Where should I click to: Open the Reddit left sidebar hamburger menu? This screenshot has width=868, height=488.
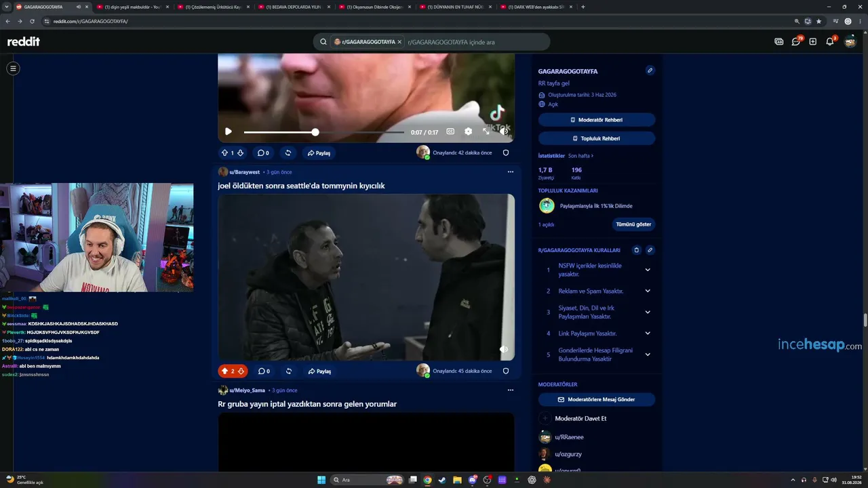tap(13, 68)
